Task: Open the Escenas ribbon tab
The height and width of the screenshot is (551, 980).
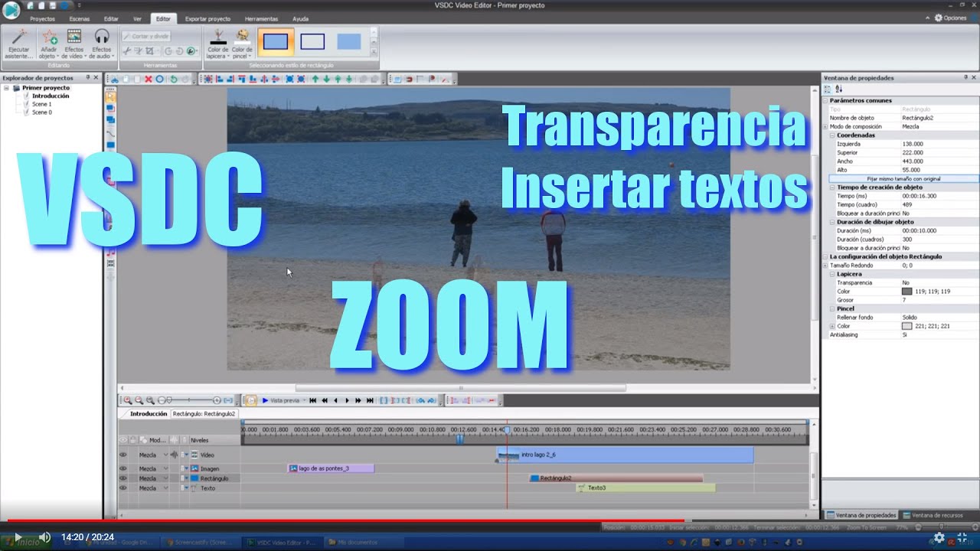Action: click(79, 18)
